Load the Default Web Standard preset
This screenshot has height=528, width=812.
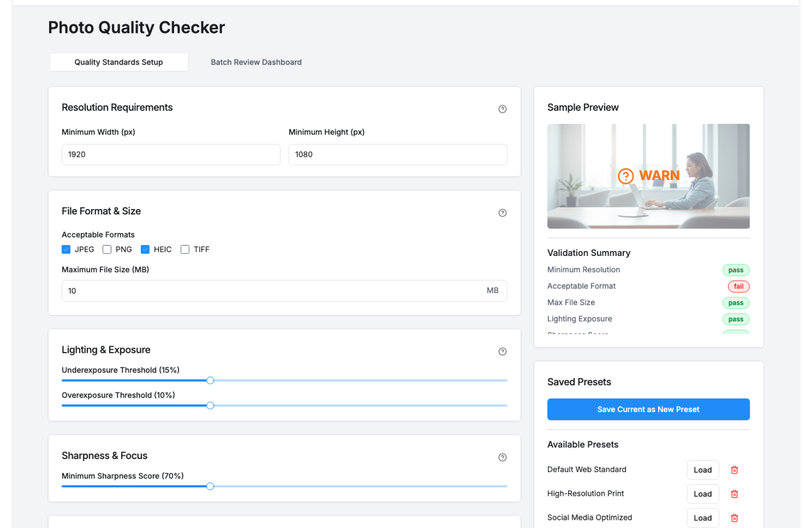[702, 470]
